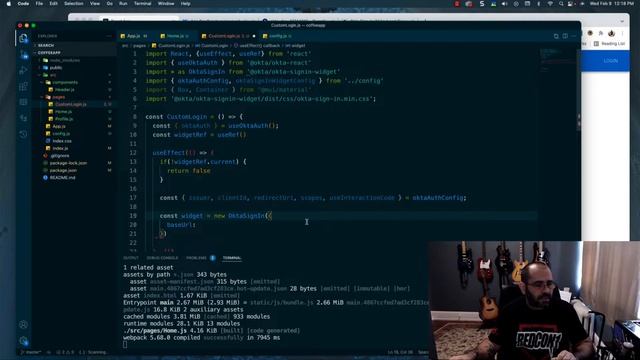This screenshot has width=640, height=360.
Task: Open the Explorer panel more actions ellipsis
Action: coord(109,36)
